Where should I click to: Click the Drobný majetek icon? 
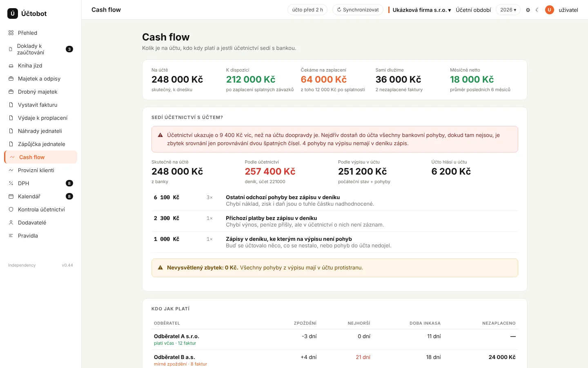point(11,92)
